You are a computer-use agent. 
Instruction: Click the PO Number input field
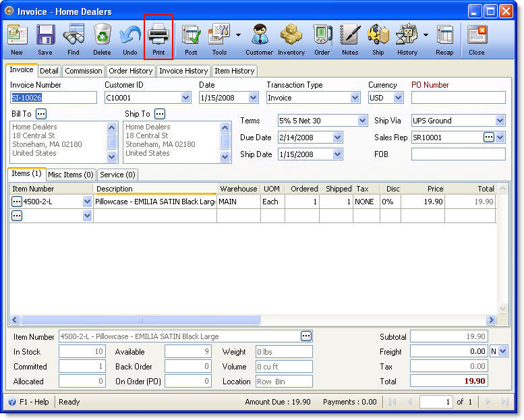pos(458,98)
